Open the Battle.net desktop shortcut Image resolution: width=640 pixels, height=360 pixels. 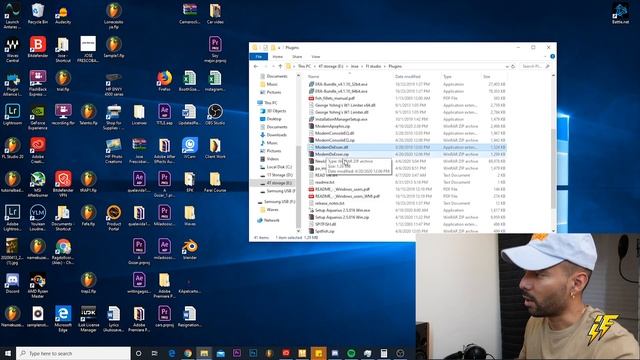tap(620, 13)
